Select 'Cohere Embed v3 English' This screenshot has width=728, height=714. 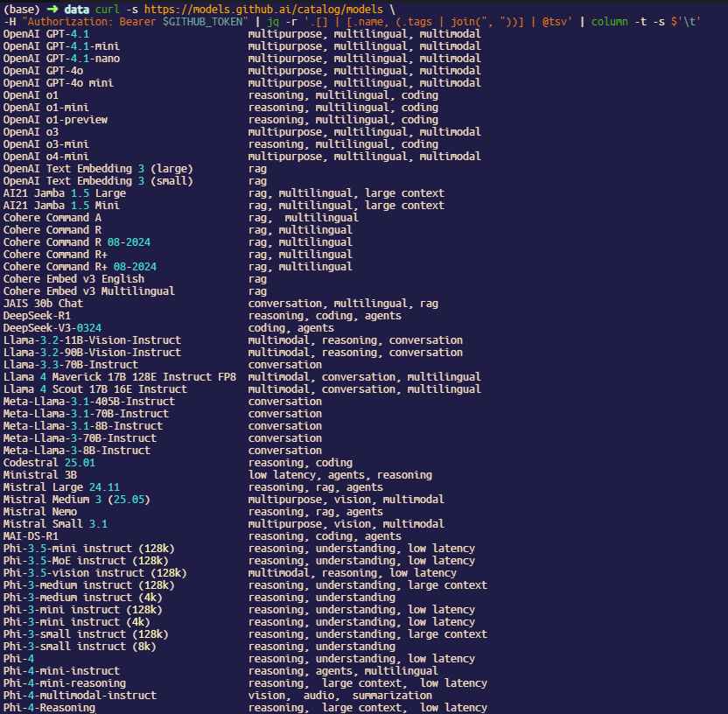tap(73, 279)
